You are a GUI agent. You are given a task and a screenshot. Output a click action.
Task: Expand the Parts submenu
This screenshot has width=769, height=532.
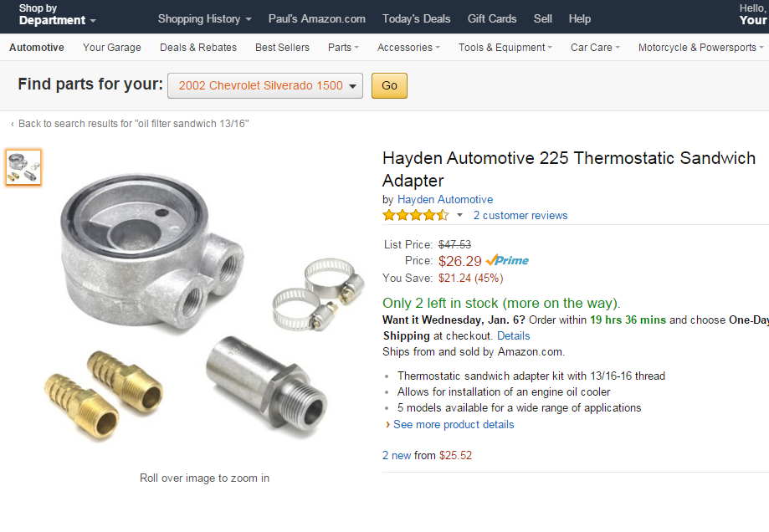[343, 48]
